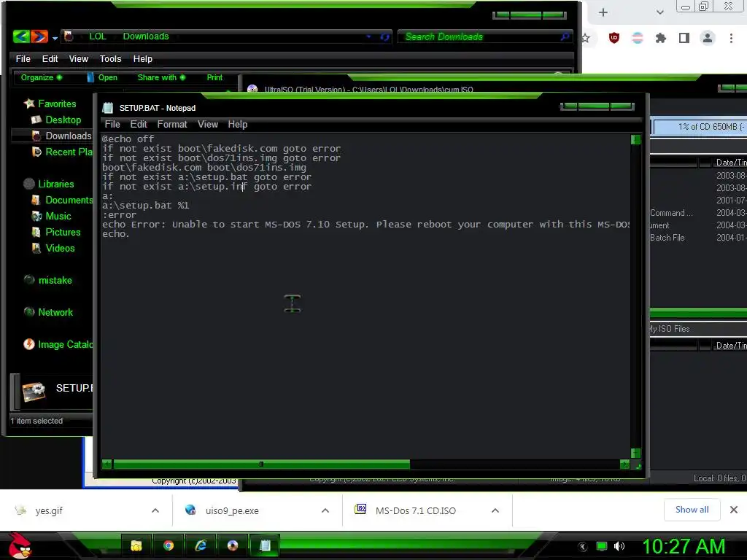
Task: Close the Chrome downloads bar
Action: pos(734,510)
